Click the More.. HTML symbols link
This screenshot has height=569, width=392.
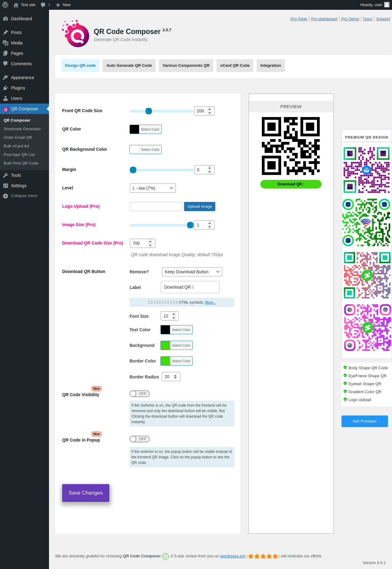(x=210, y=302)
